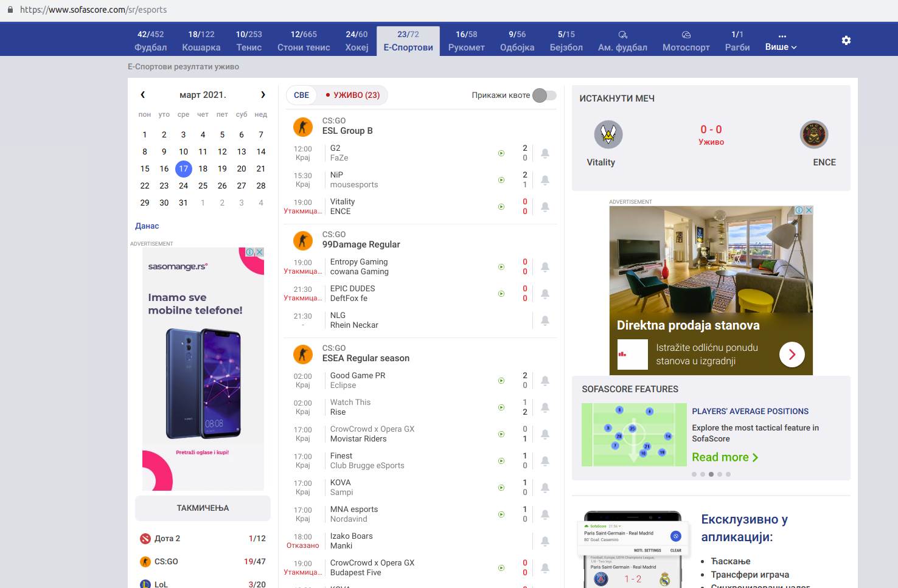Select the Кошарка sport icon

pyautogui.click(x=201, y=41)
